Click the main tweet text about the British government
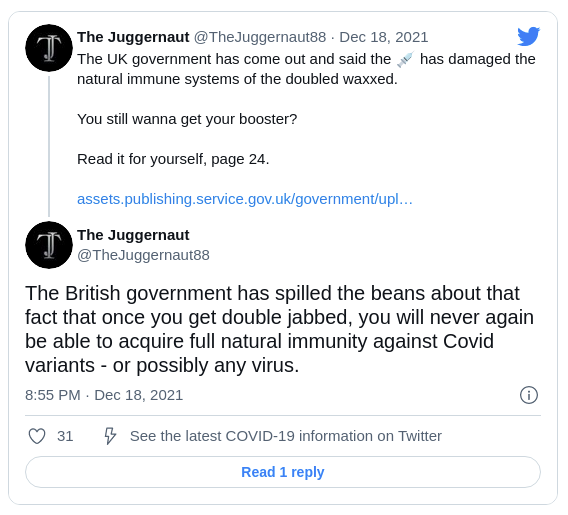Image resolution: width=568 pixels, height=515 pixels. (x=279, y=329)
